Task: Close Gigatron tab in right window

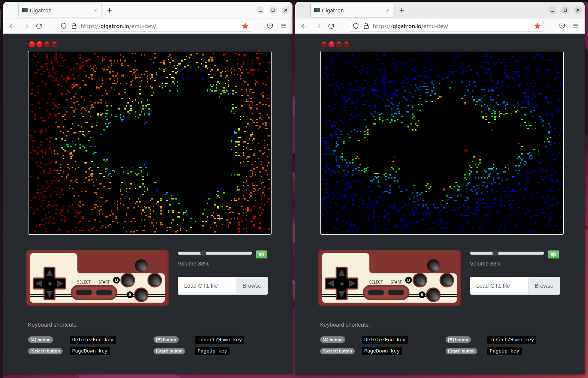Action: [x=388, y=10]
